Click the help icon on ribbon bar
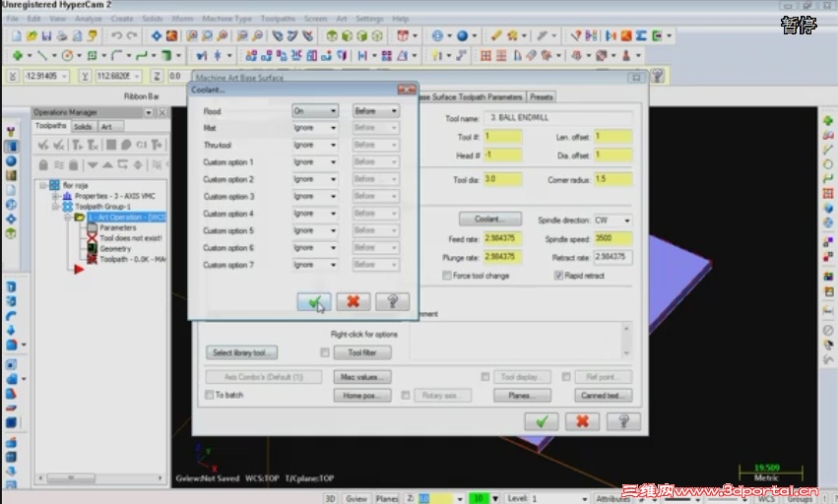838x504 pixels. pos(658,76)
